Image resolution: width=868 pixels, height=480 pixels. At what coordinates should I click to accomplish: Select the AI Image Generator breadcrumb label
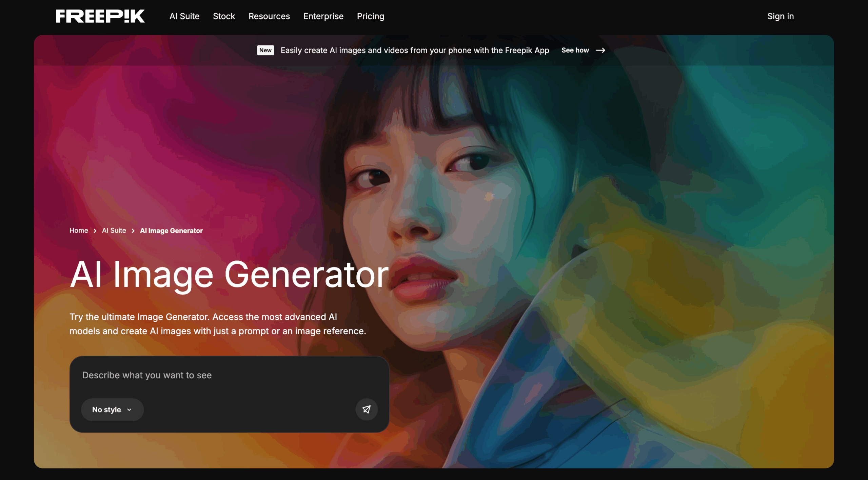(x=171, y=231)
